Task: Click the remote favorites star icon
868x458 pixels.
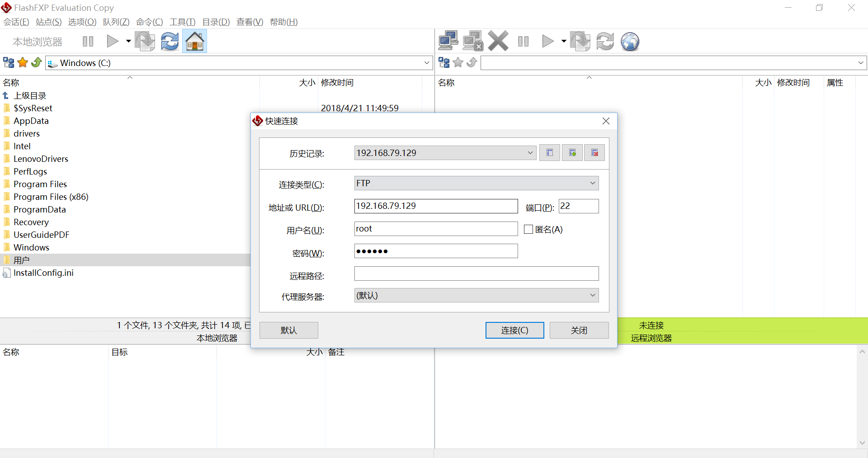Action: click(x=458, y=62)
